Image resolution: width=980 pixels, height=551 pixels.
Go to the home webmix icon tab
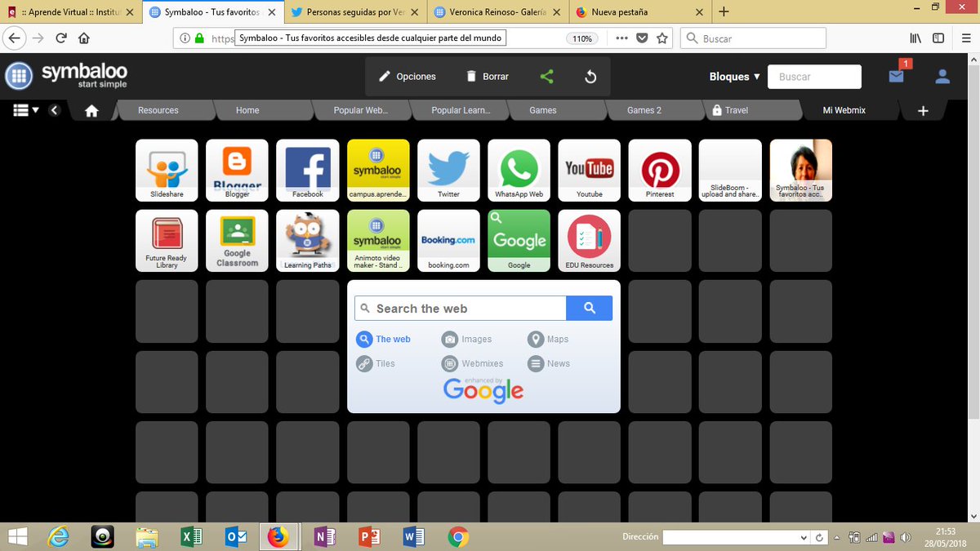pyautogui.click(x=91, y=111)
